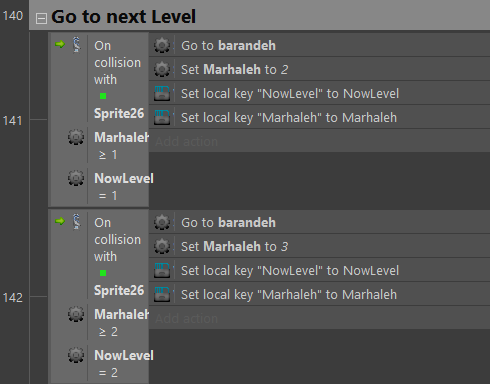Select On collision with Sprite26 condition in event 142

(101, 256)
